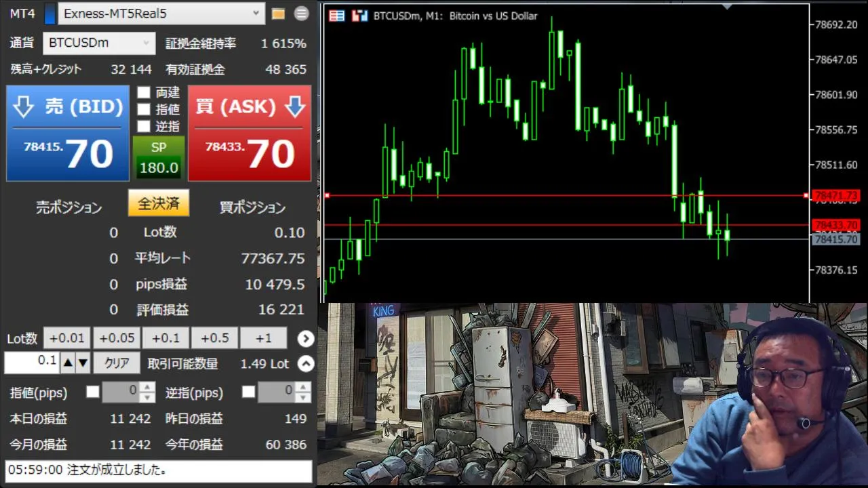This screenshot has width=868, height=488.
Task: Open the orange folder icon beside account dropdown
Action: coord(278,13)
